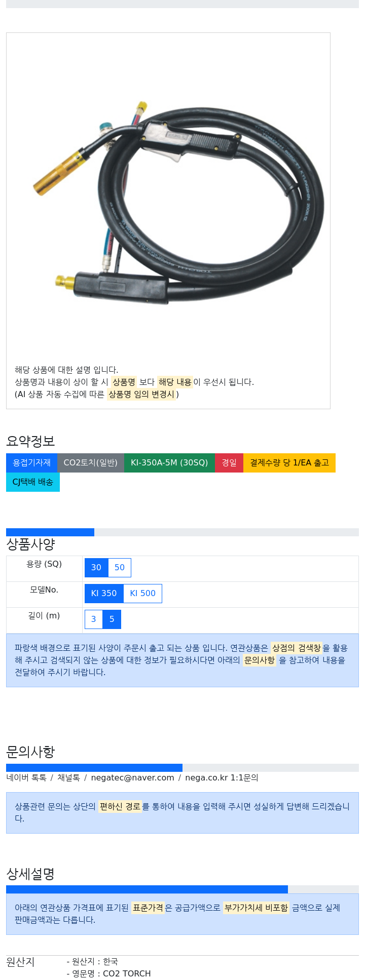Click the KI-350A-5M (30SQ) model tag
The image size is (365, 980).
click(169, 463)
